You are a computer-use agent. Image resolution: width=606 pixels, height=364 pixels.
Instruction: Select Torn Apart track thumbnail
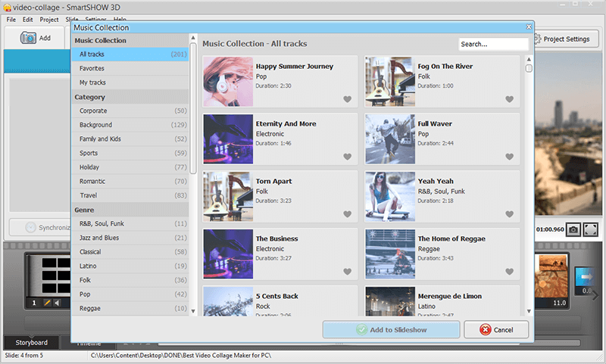pos(228,197)
